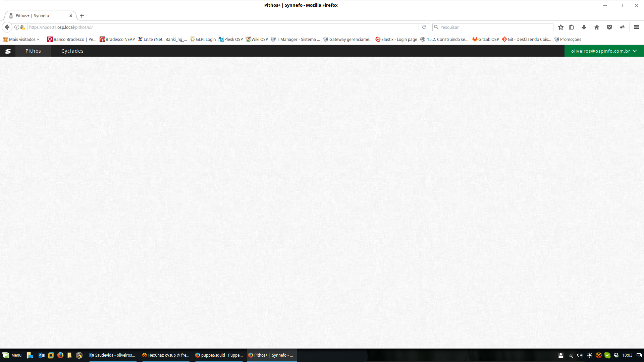Image resolution: width=644 pixels, height=362 pixels.
Task: Launch Firefox from the taskbar launcher
Action: [60, 355]
